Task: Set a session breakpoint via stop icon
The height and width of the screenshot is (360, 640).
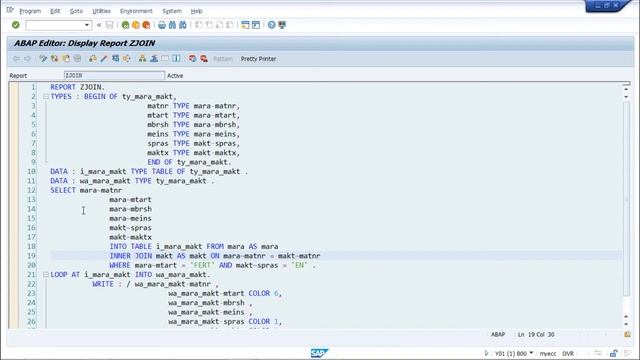Action: click(193, 59)
